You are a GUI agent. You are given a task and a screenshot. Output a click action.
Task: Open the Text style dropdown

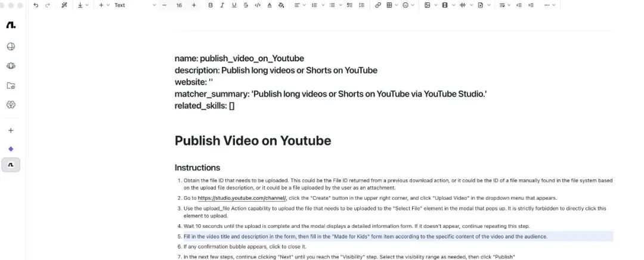coord(135,5)
